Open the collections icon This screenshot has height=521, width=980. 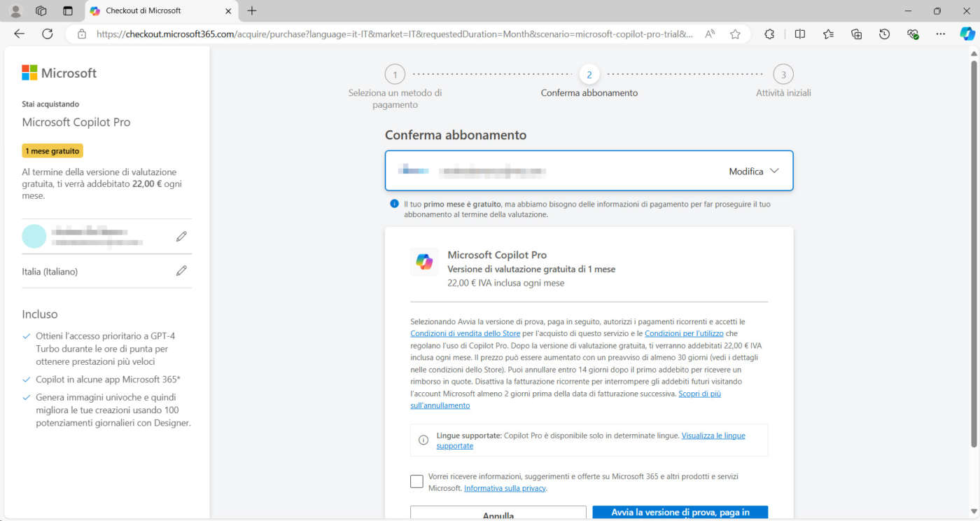(x=856, y=34)
